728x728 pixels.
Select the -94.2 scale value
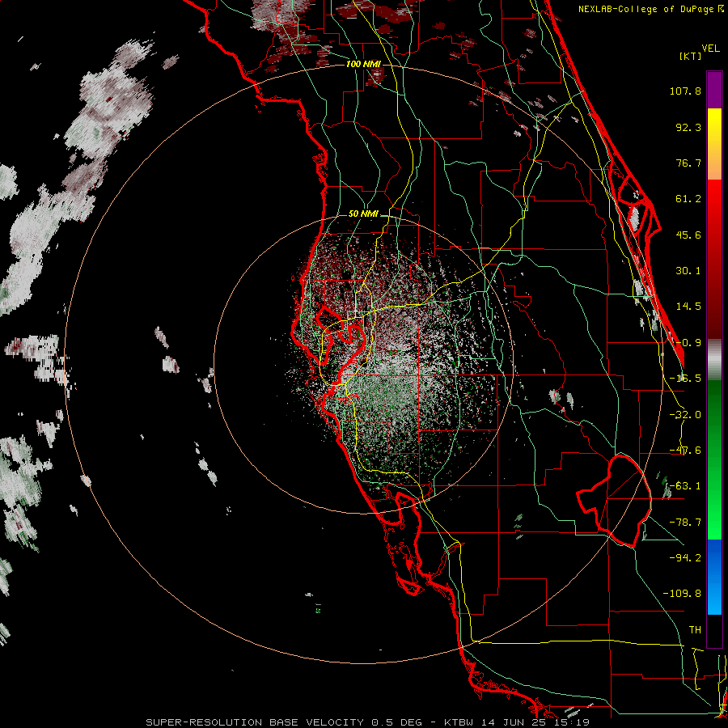[x=685, y=557]
